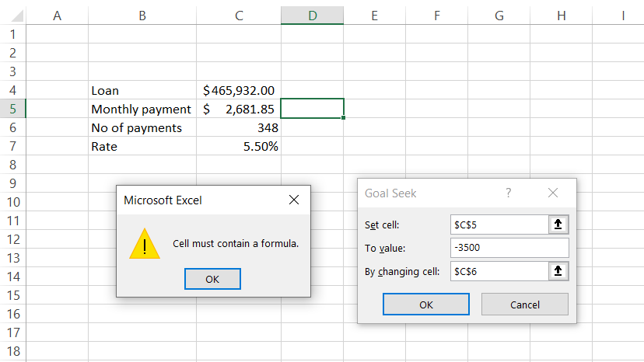Viewport: 644px width, 362px height.
Task: Close the Microsoft Excel error dialog
Action: 294,200
